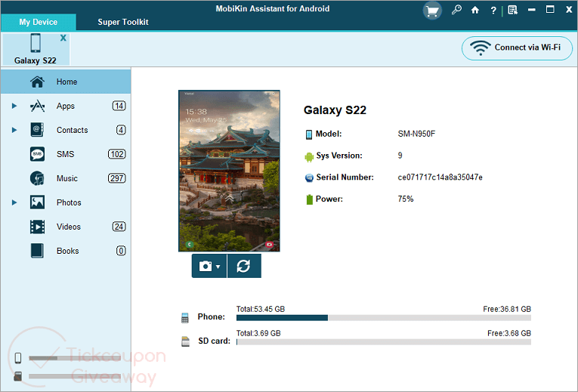Screen dimensions: 578x392
Task: Minimize the MobiKin window
Action: (x=531, y=10)
